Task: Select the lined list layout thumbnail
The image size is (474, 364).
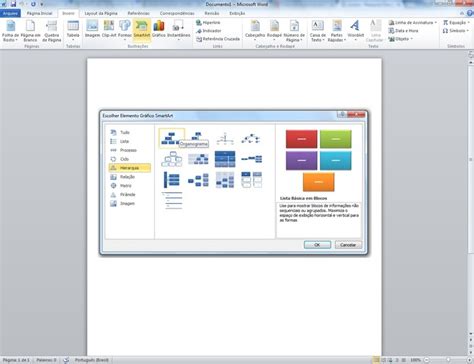Action: (172, 200)
